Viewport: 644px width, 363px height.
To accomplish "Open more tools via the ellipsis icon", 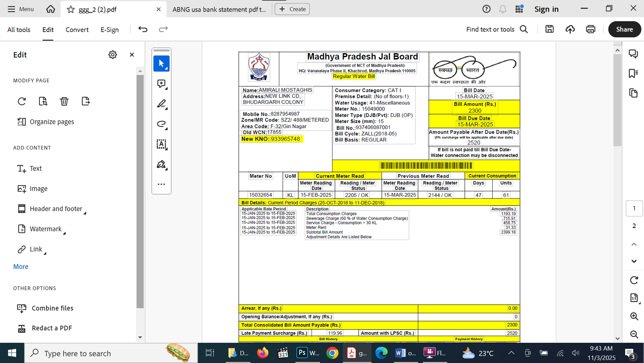I will 161,184.
